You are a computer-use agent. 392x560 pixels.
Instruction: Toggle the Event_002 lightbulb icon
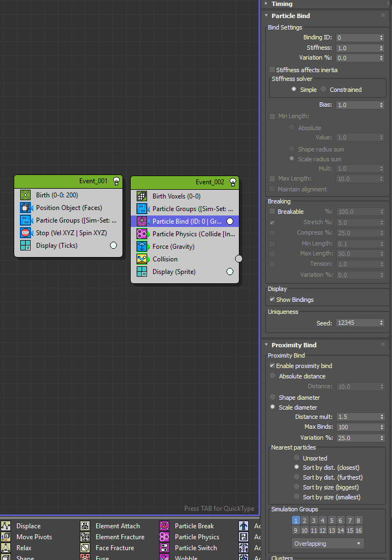point(232,182)
